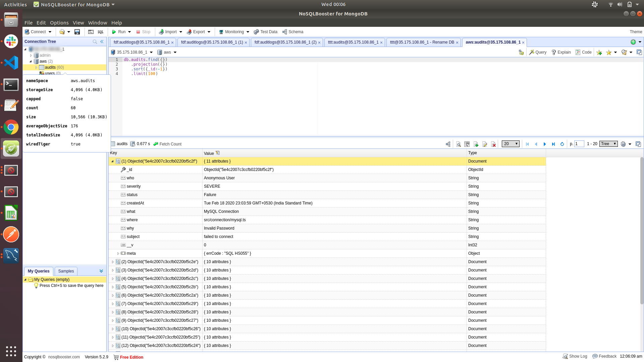Add current query to favorites star-plus icon
Screen dimensions: 644x362
click(x=599, y=52)
